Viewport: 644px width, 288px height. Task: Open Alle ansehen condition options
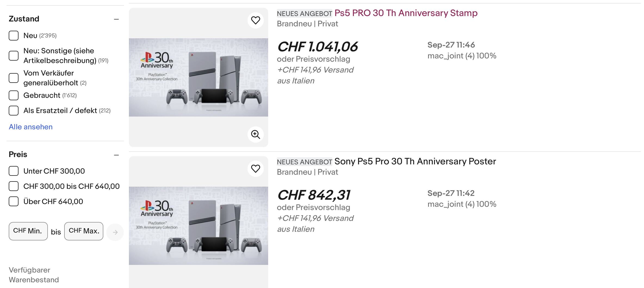(x=30, y=127)
